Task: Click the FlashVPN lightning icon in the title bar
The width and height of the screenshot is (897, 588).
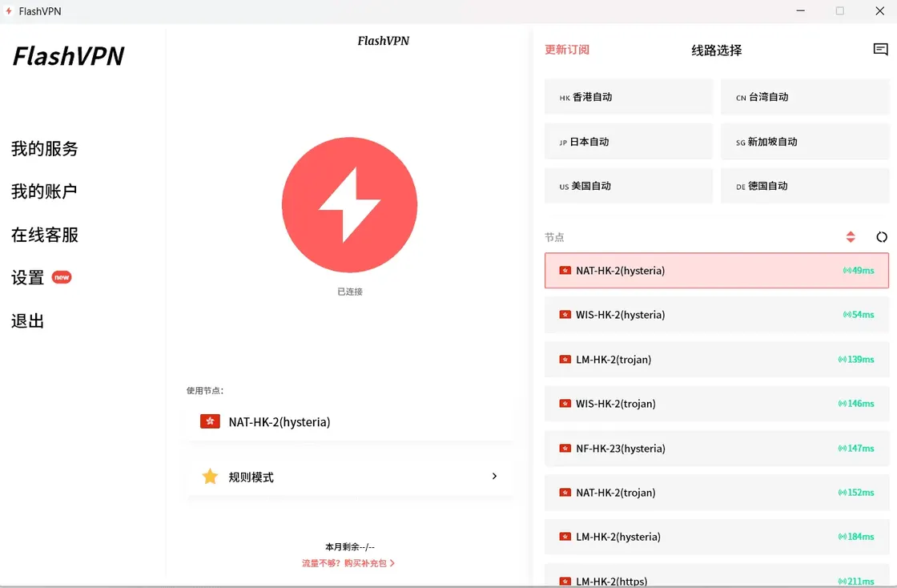Action: (9, 11)
